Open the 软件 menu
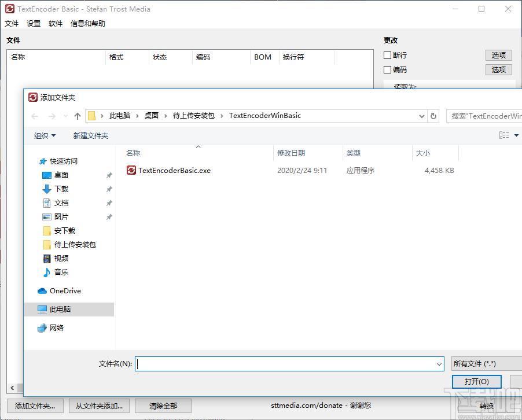522x420 pixels. 56,24
